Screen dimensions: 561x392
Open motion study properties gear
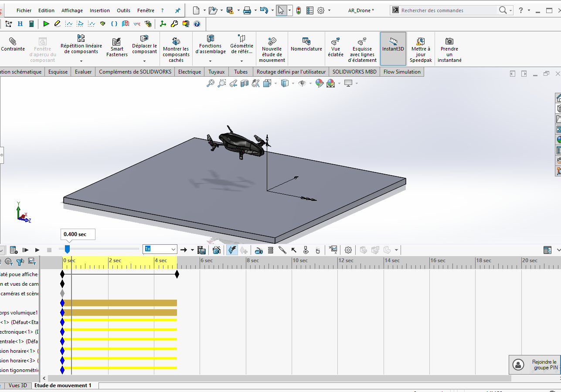click(348, 250)
